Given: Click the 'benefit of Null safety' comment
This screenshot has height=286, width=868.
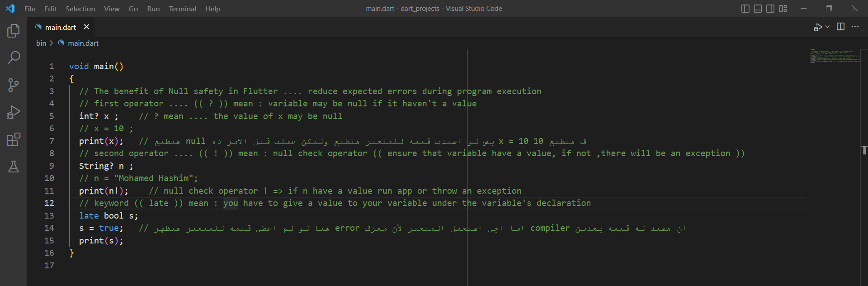Looking at the screenshot, I should [310, 91].
